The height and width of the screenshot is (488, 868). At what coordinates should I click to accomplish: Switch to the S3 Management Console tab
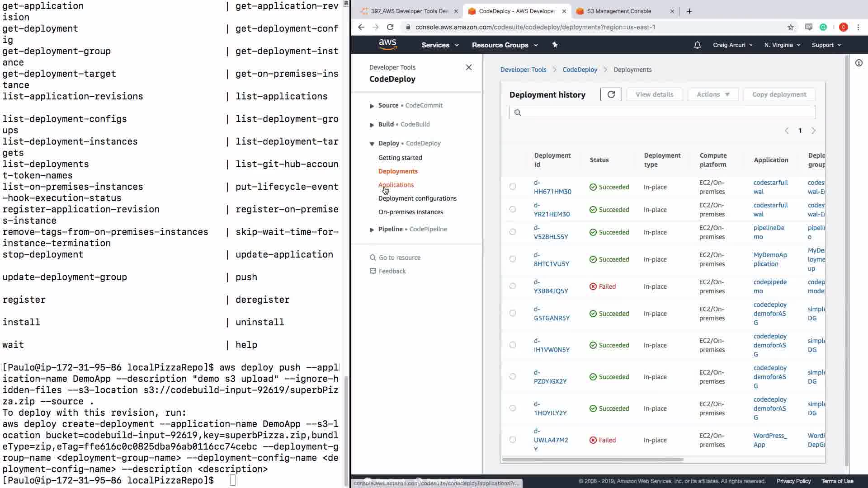click(x=618, y=11)
